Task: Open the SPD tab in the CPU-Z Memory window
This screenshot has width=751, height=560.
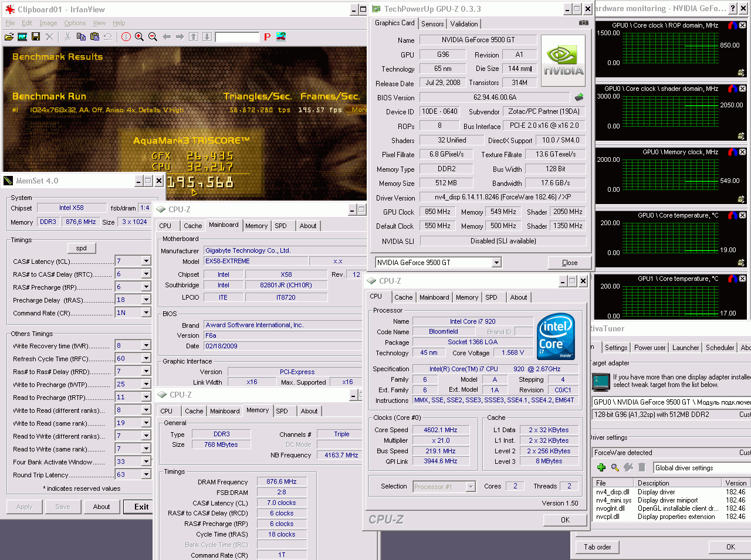Action: click(x=282, y=411)
